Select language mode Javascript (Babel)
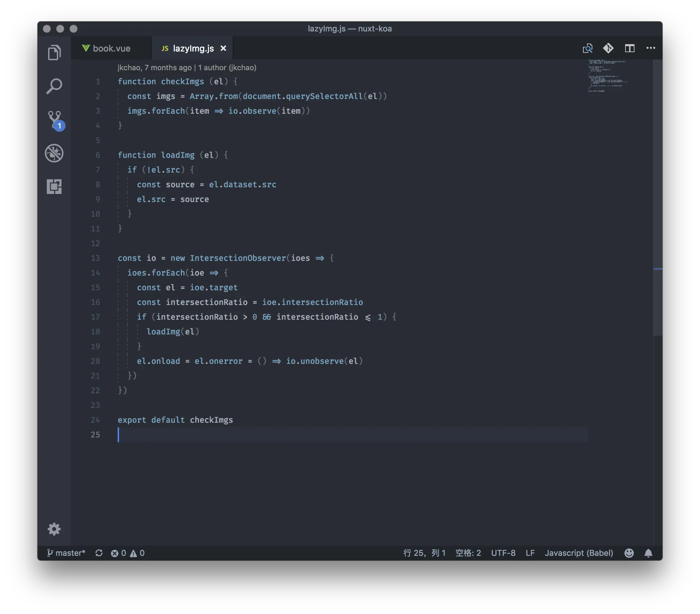 click(579, 553)
